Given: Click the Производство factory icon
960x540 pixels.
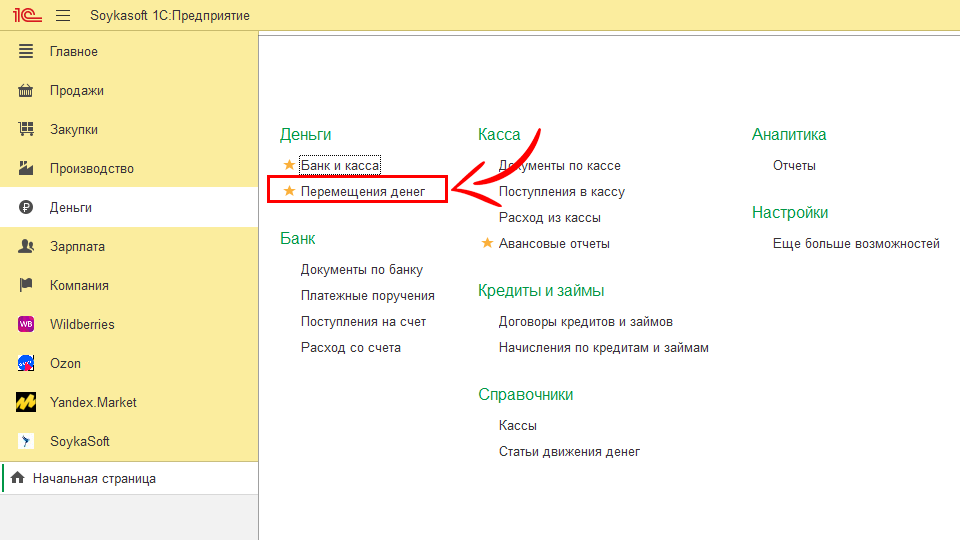Looking at the screenshot, I should (x=26, y=168).
